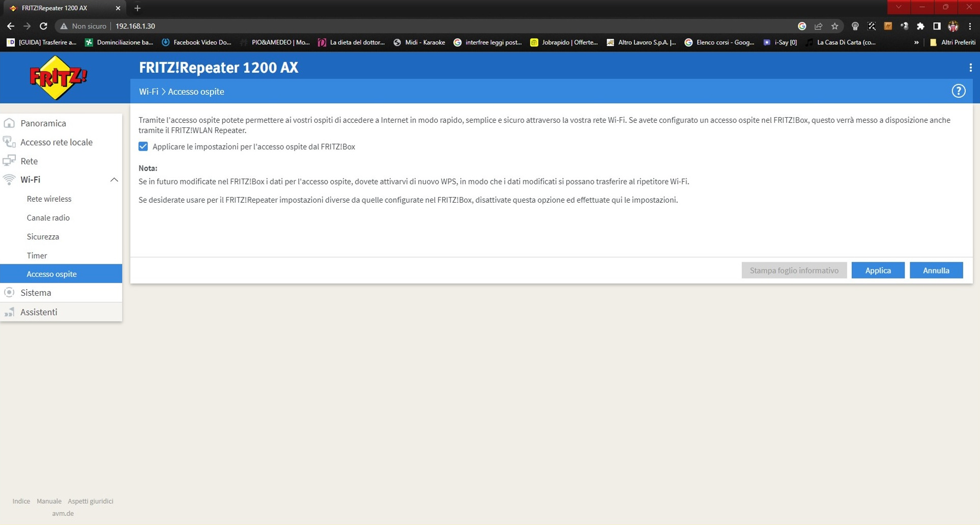Image resolution: width=980 pixels, height=525 pixels.
Task: Click the Non sicuro warning icon
Action: 64,26
